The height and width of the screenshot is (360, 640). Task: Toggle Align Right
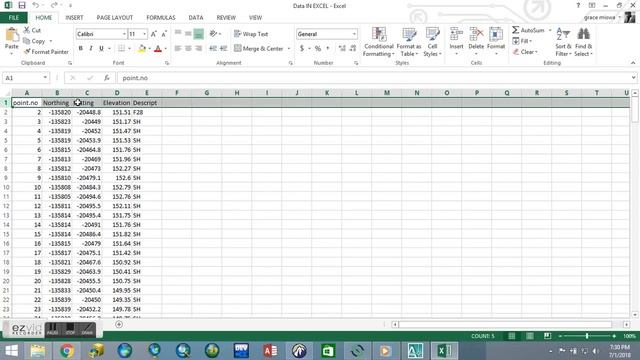tap(198, 49)
